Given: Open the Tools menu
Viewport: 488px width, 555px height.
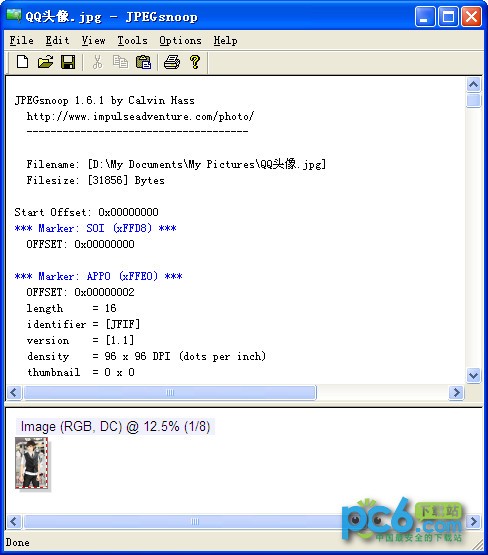Looking at the screenshot, I should click(x=132, y=40).
